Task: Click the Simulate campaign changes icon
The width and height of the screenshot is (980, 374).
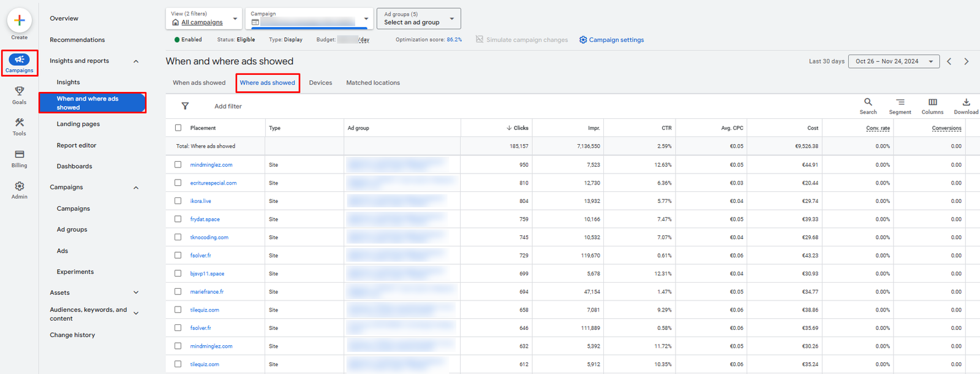Action: 480,39
